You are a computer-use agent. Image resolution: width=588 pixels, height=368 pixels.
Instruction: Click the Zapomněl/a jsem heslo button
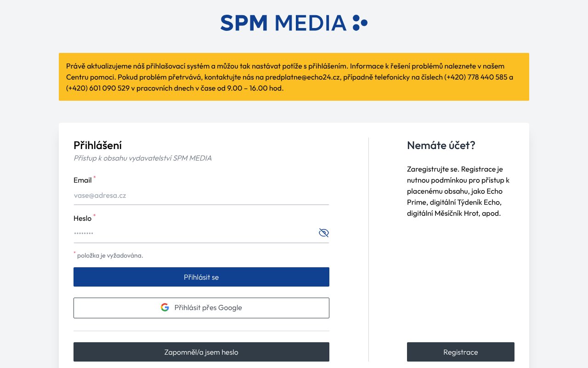201,352
